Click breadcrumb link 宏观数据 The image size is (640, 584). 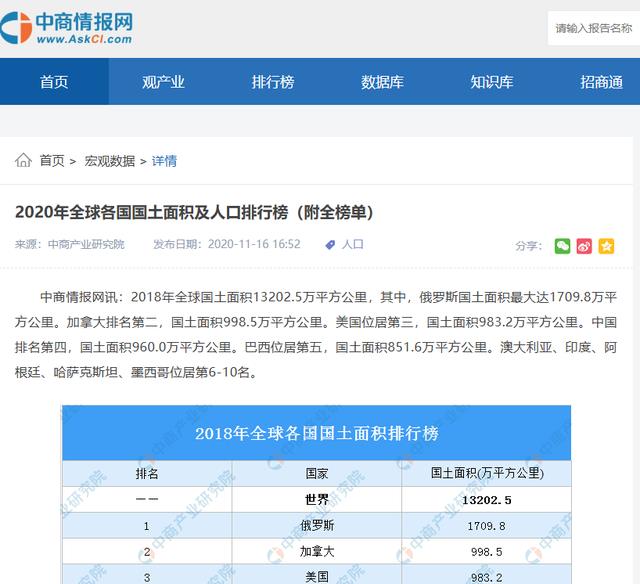109,161
